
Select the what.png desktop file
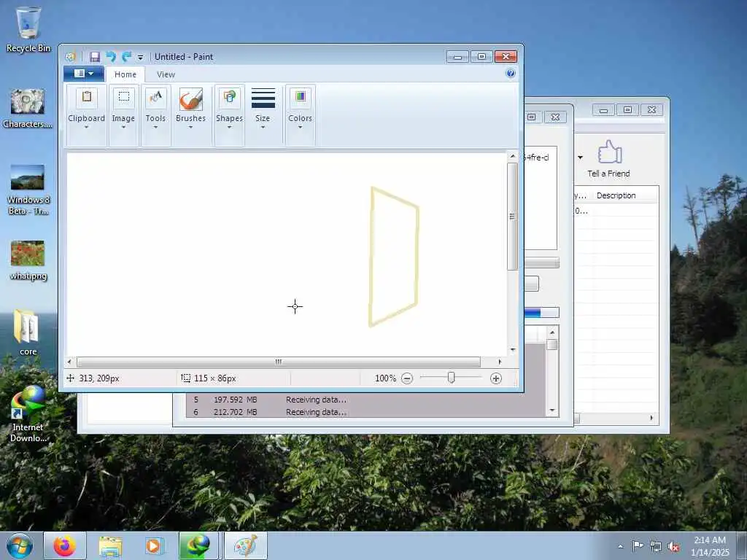pos(28,260)
